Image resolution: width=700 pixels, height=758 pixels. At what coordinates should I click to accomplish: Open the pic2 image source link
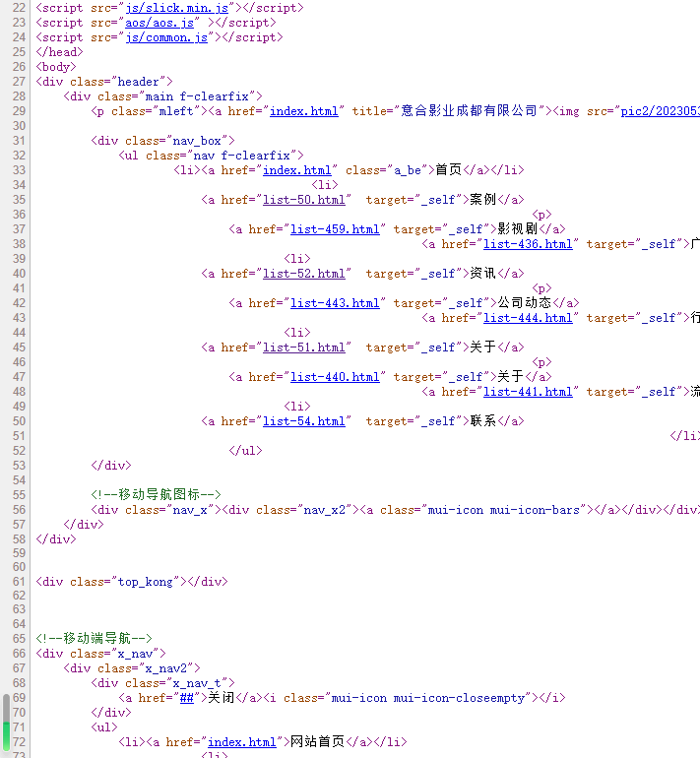pos(659,111)
